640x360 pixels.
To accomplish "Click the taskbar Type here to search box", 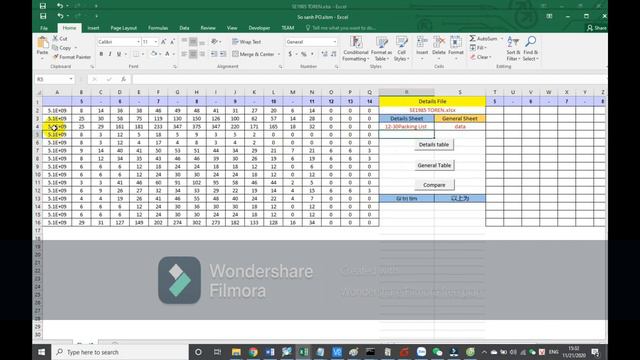I will 120,352.
